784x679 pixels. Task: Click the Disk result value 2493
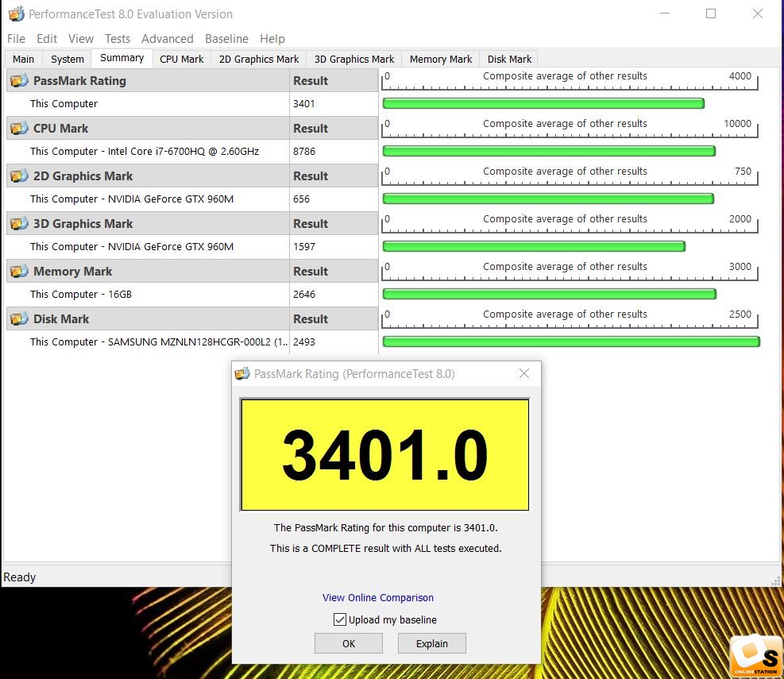pyautogui.click(x=304, y=342)
